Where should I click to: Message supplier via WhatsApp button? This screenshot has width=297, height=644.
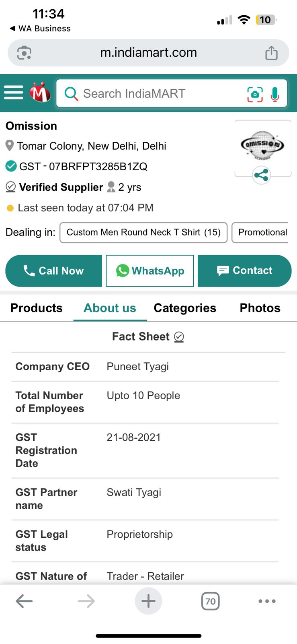click(150, 271)
